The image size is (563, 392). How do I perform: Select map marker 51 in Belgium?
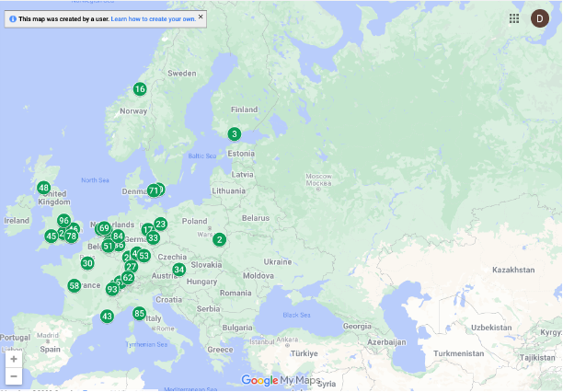[108, 246]
